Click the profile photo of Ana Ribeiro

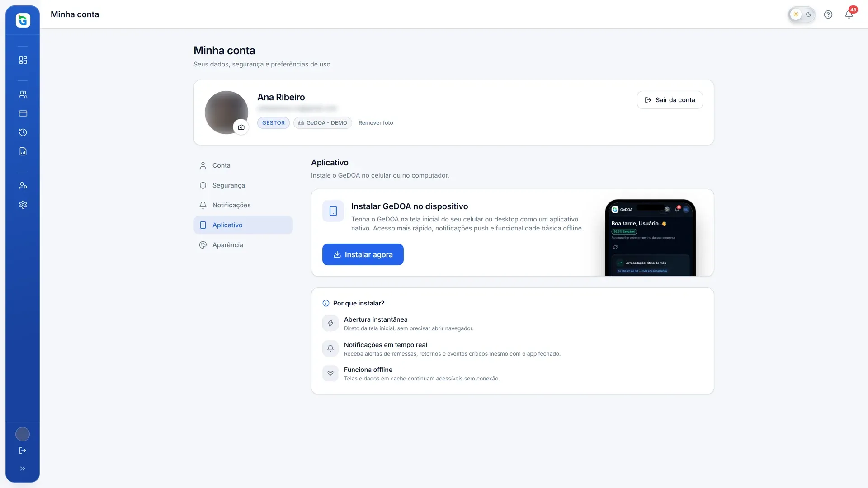[226, 113]
